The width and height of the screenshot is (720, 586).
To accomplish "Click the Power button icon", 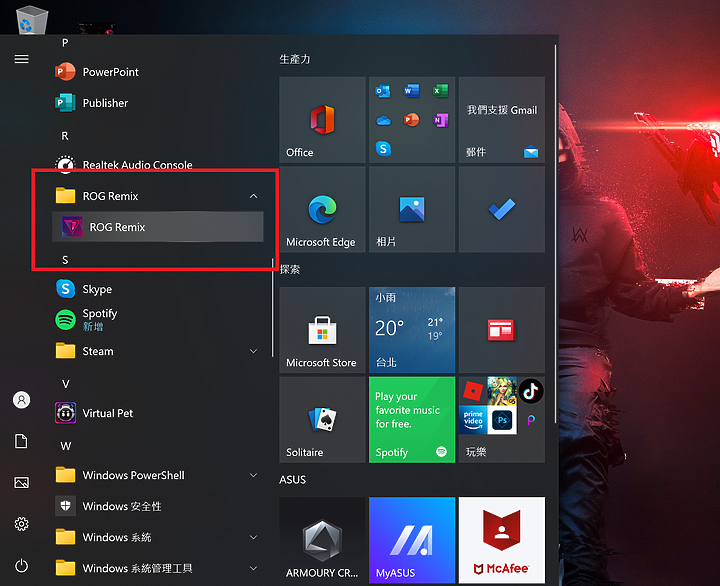I will (x=22, y=565).
